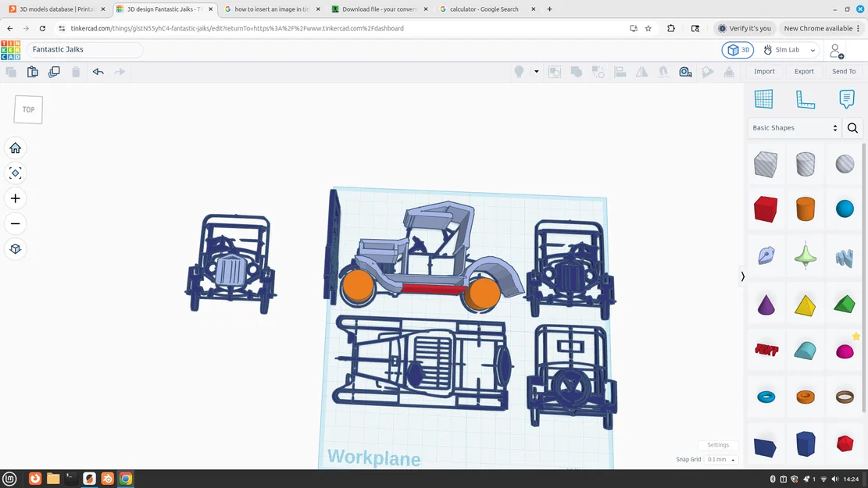Image resolution: width=868 pixels, height=488 pixels.
Task: Launch Blender from the taskbar
Action: coord(107,479)
